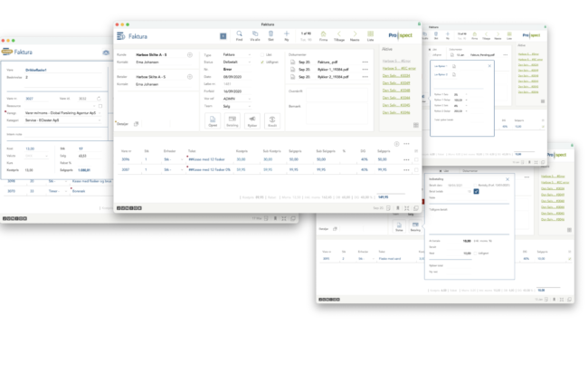Image resolution: width=588 pixels, height=392 pixels.
Task: Click the Vis alle icon
Action: click(254, 34)
